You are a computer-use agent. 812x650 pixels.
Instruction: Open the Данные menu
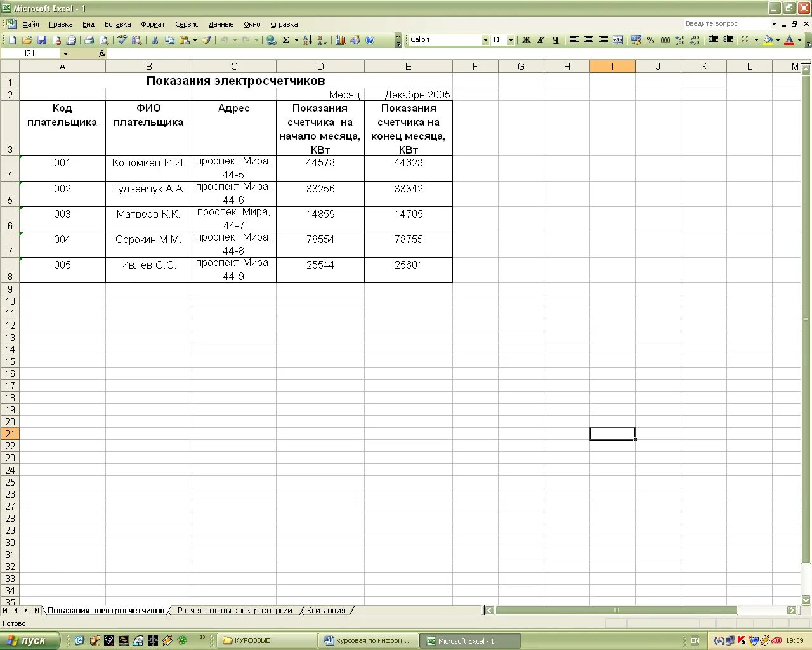pyautogui.click(x=221, y=24)
